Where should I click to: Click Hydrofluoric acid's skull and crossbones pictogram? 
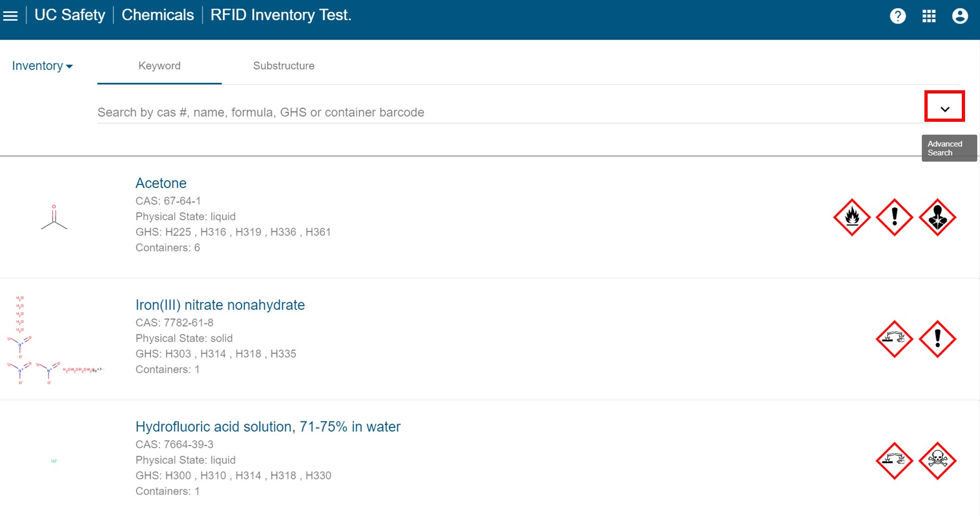(937, 461)
